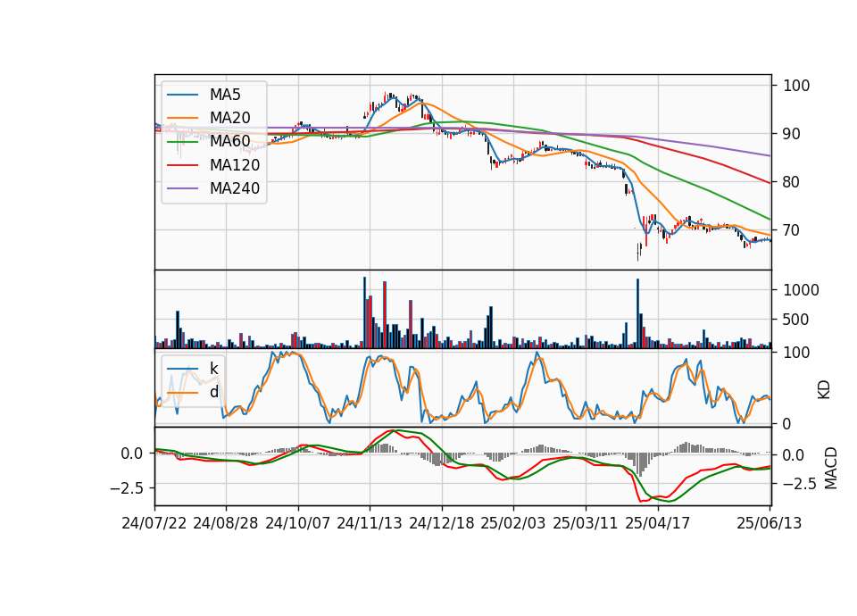This screenshot has width=857, height=616.
Task: Click the MA60 legend label
Action: 229,142
